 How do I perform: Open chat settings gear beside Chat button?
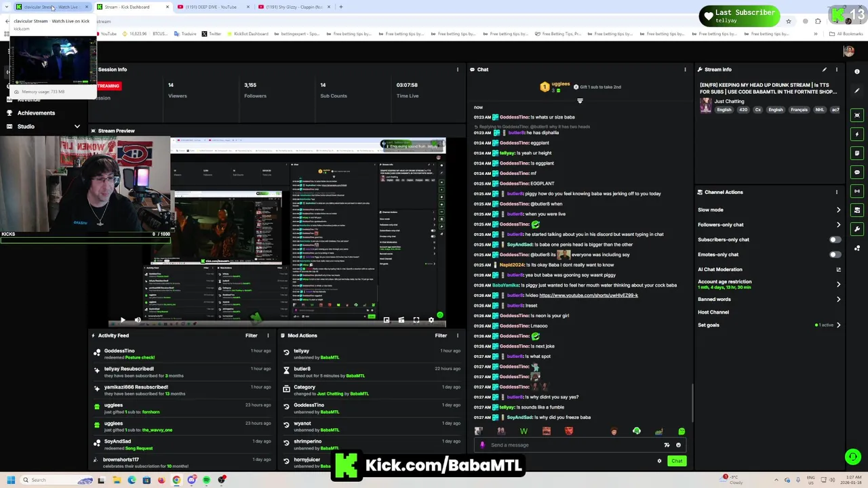pos(659,461)
